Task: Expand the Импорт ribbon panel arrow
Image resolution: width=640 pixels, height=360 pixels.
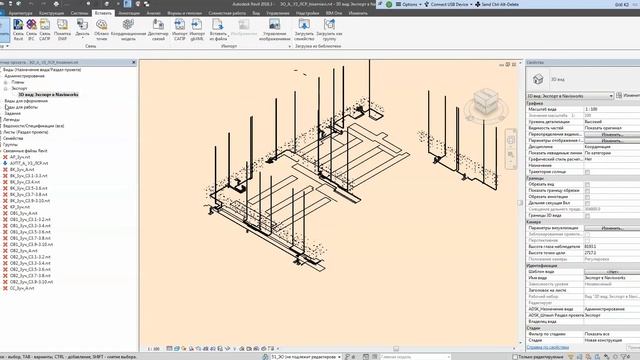Action: coord(290,47)
